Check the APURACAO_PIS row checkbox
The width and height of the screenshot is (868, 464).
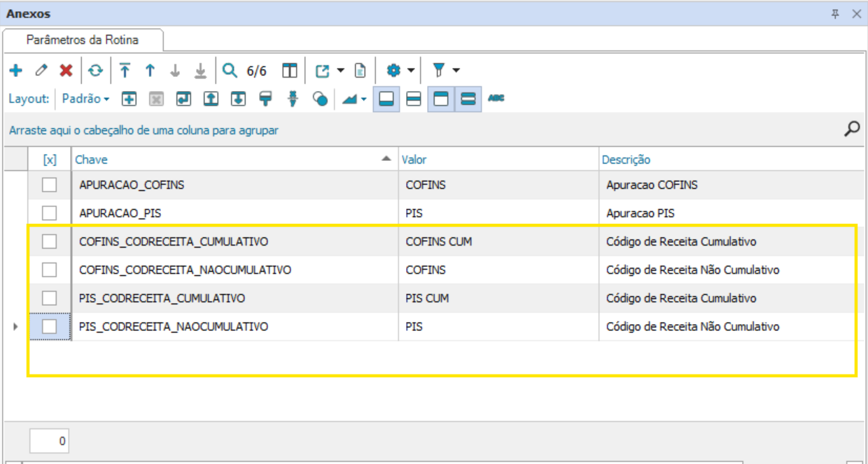point(49,213)
